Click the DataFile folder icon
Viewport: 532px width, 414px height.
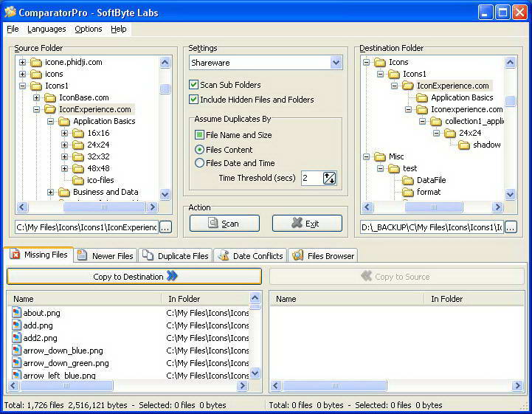point(407,181)
